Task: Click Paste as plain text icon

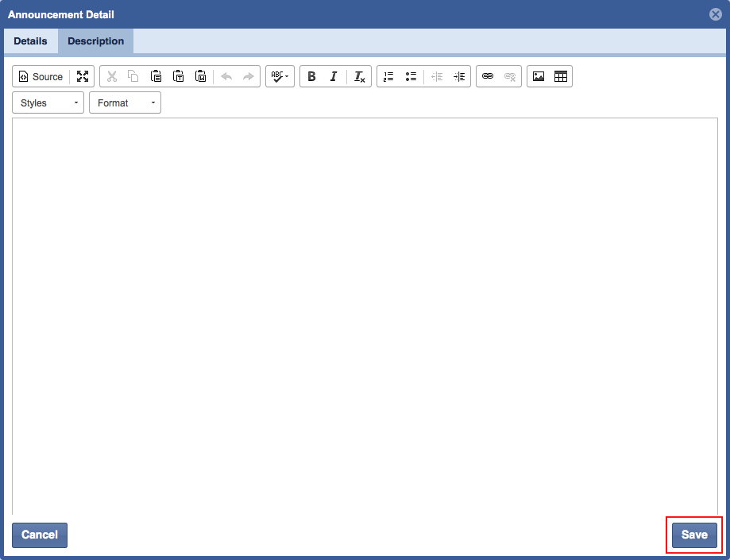Action: coord(179,77)
